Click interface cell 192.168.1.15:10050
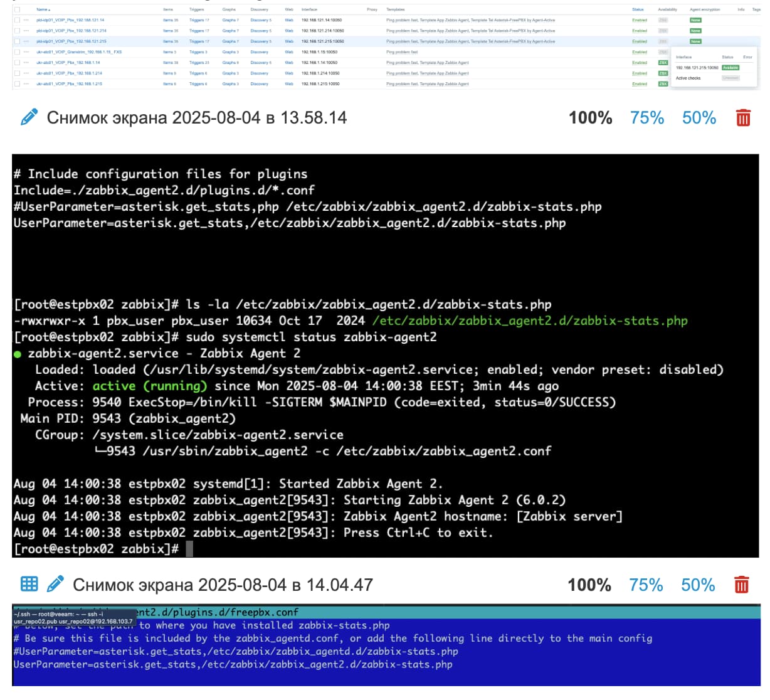Screen dimensions: 770x700 click(x=319, y=52)
